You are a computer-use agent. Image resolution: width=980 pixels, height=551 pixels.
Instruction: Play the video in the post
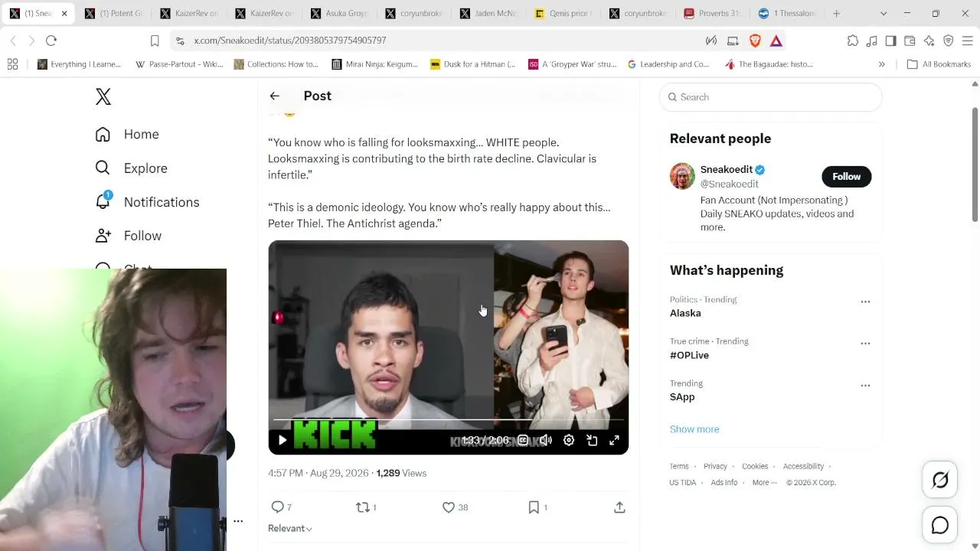click(x=283, y=440)
